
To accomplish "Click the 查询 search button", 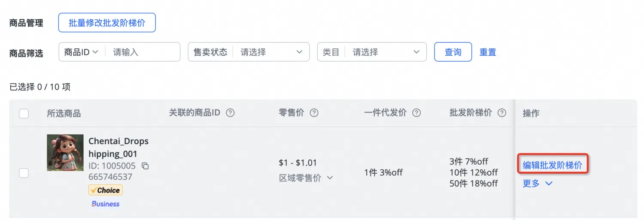I will (453, 52).
